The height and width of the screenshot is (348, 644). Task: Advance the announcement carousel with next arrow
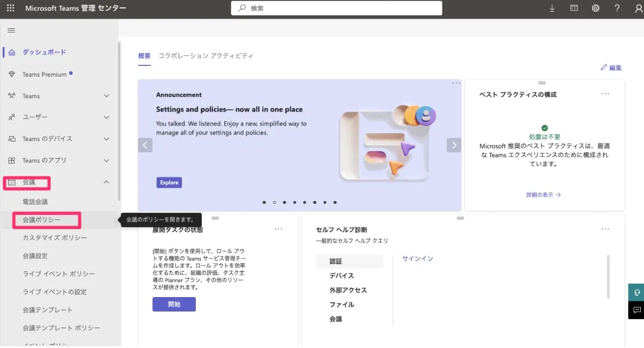click(454, 145)
